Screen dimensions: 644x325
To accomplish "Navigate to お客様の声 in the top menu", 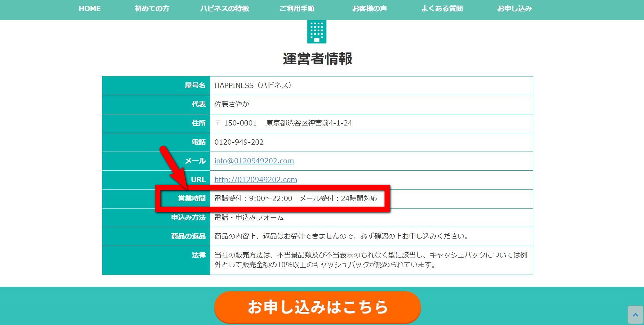I will coord(369,9).
